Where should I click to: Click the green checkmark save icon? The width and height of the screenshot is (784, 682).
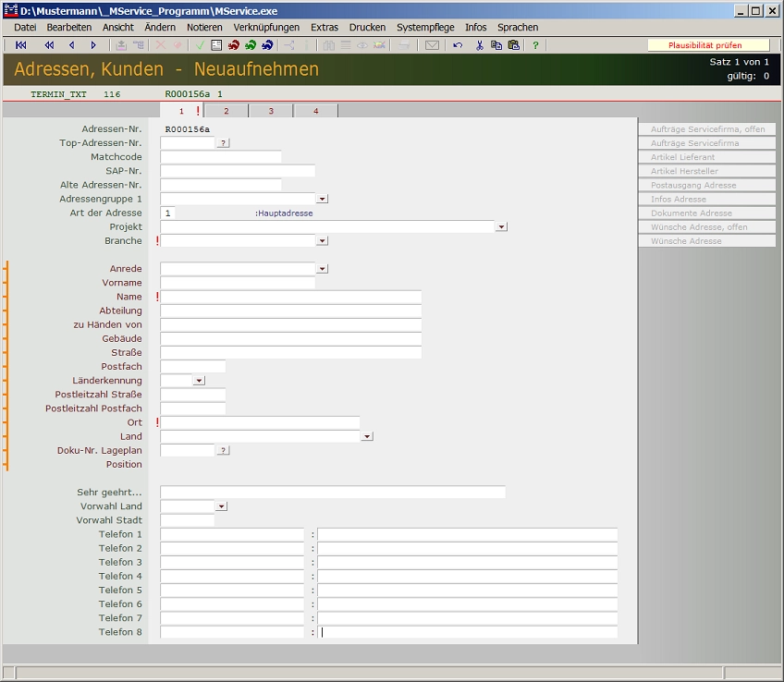200,45
